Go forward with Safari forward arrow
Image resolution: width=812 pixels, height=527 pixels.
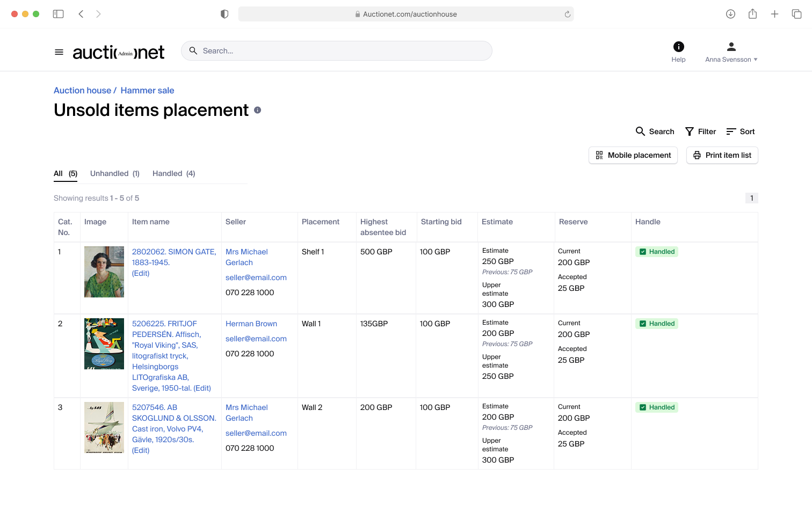98,14
